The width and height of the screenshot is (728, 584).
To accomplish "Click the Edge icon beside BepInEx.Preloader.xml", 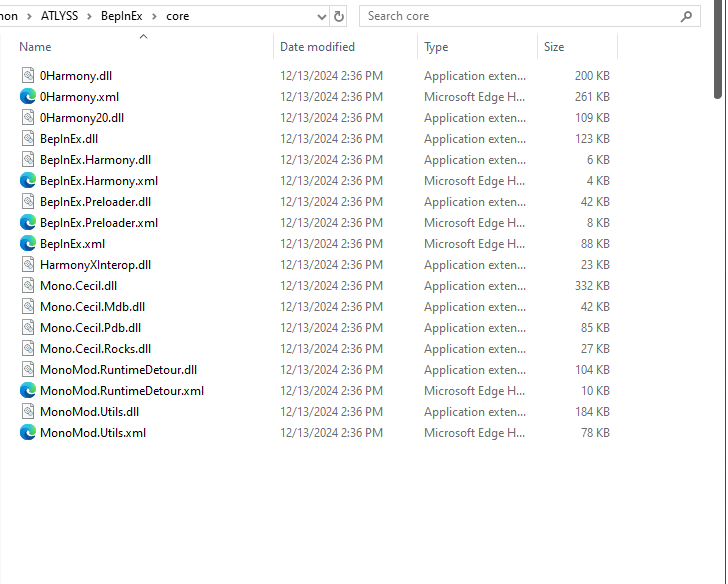I will click(28, 223).
